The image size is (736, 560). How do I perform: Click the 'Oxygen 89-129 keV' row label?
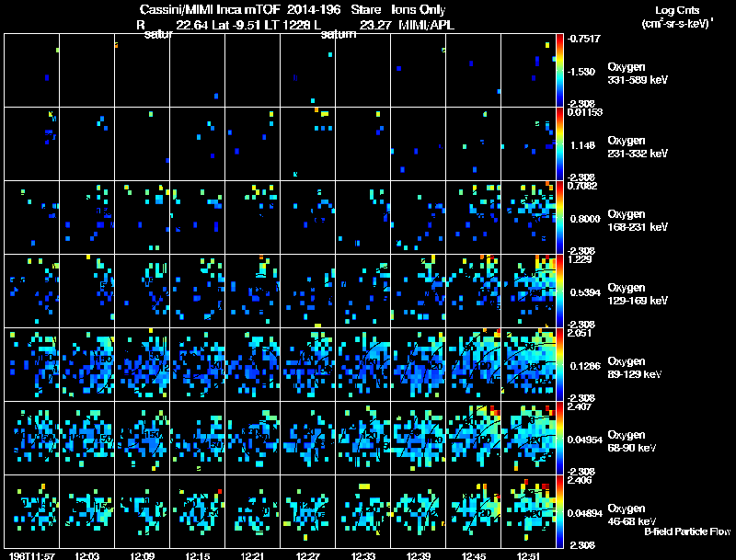point(635,368)
